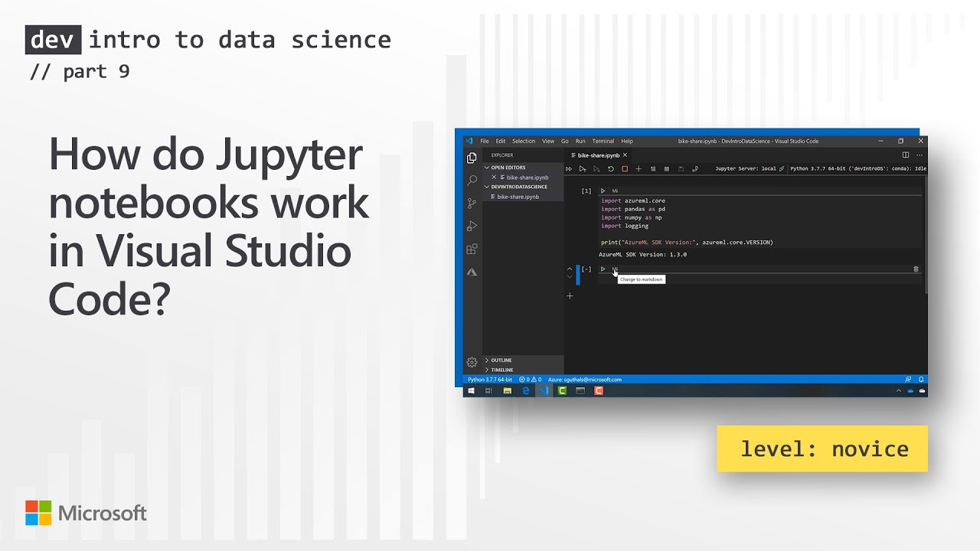980x551 pixels.
Task: Run cell [1] with its green play icon
Action: pos(603,191)
